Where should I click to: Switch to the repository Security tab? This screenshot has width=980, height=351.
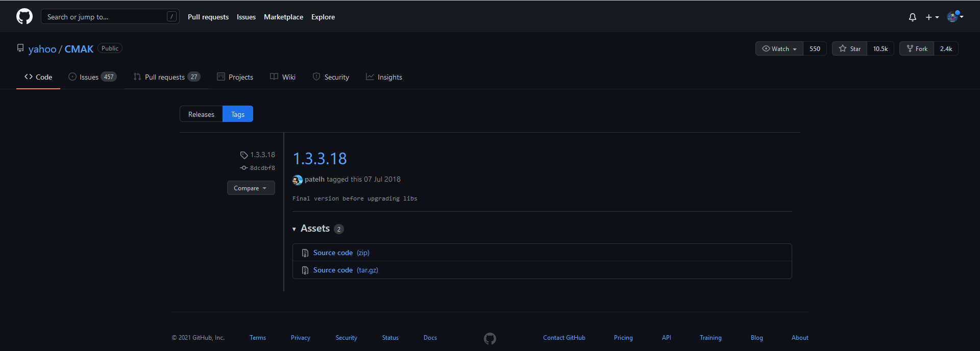(331, 77)
